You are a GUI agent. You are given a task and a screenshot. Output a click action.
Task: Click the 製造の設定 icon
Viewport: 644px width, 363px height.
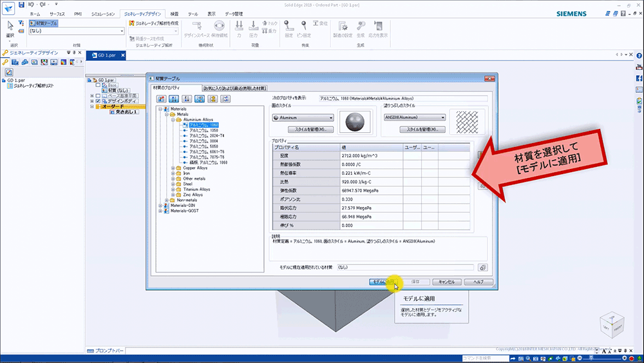(343, 29)
